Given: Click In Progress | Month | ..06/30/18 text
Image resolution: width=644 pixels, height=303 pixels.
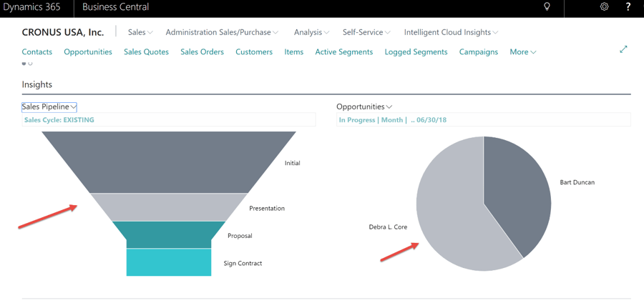Looking at the screenshot, I should (393, 120).
